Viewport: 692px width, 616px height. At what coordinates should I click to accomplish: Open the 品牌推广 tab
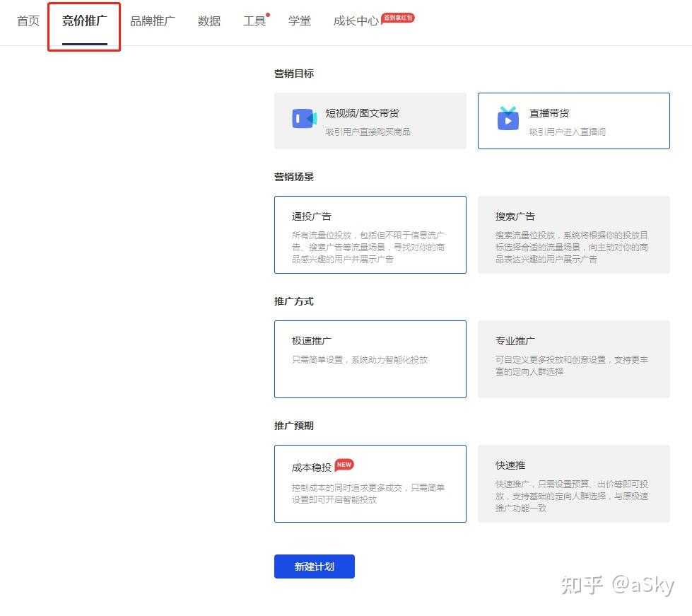point(153,21)
